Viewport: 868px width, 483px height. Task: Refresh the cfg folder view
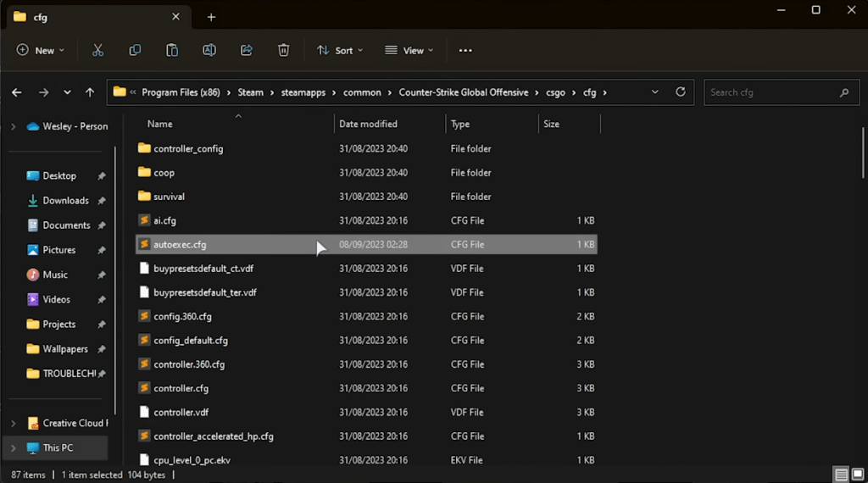681,92
